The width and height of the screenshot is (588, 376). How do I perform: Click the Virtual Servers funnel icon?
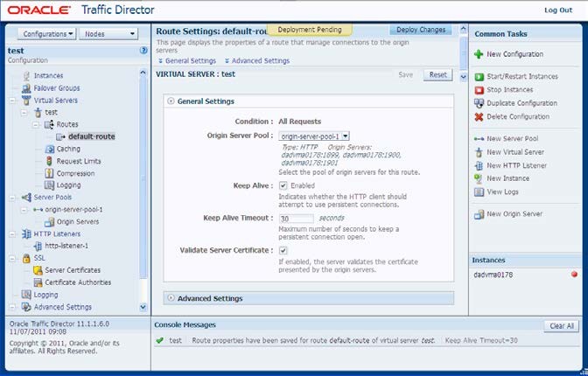(x=26, y=101)
